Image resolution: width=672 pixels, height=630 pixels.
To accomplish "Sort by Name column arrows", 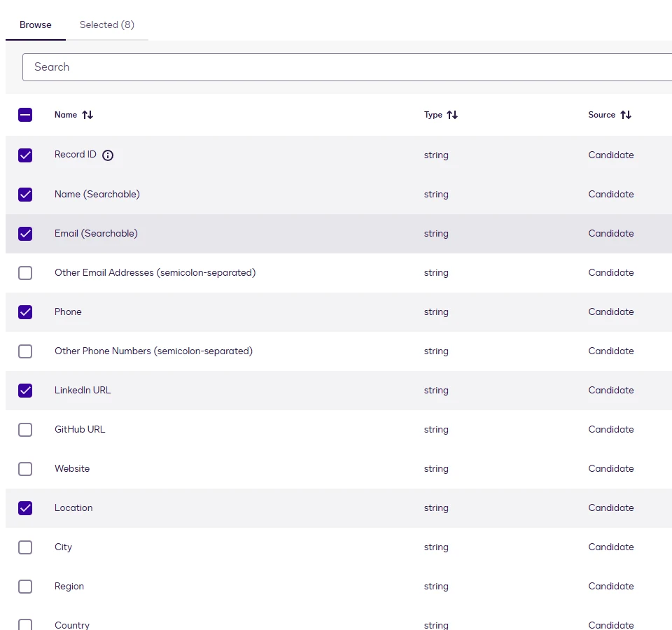I will (87, 115).
